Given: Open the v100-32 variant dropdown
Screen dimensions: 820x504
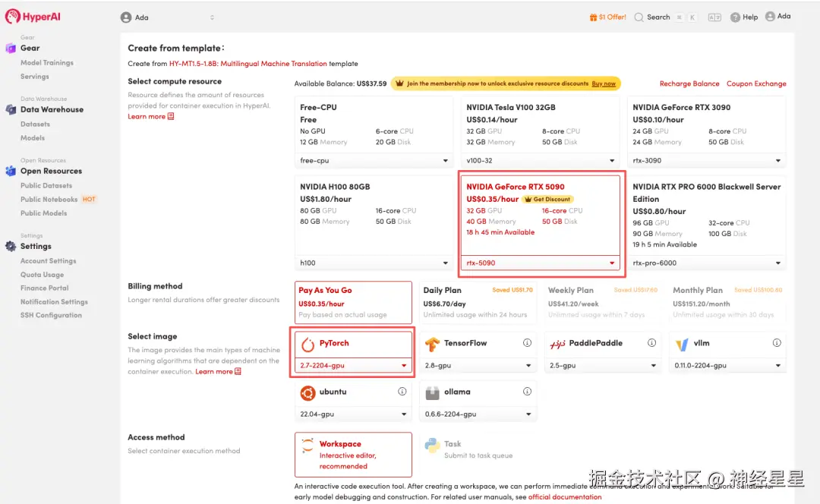Looking at the screenshot, I should click(x=540, y=160).
